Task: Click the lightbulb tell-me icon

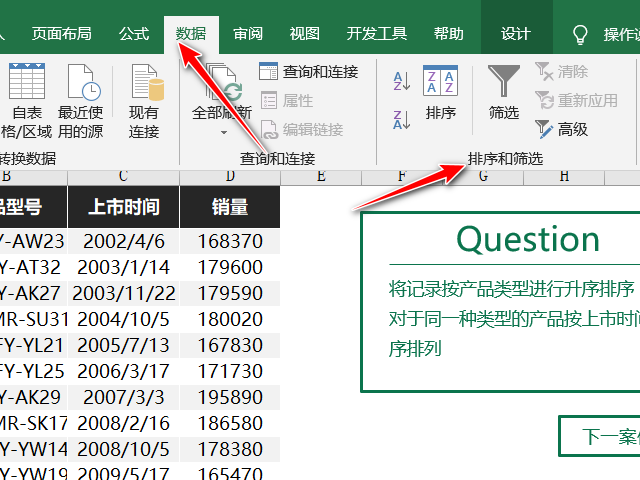Action: click(580, 35)
